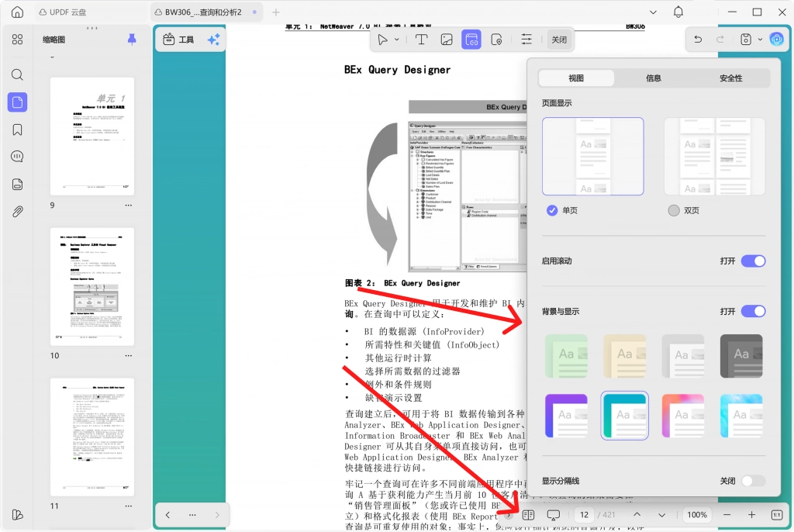Viewport: 794px width, 532px height.
Task: Go to the next page arrow
Action: (662, 515)
